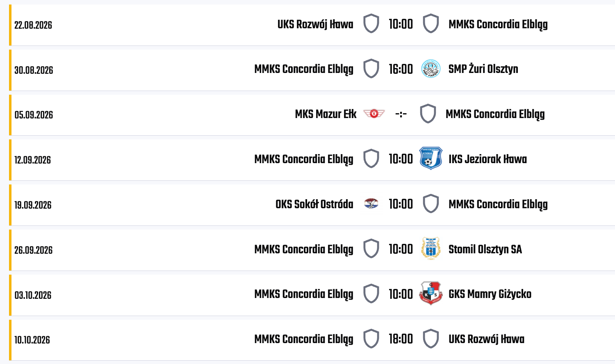Screen dimensions: 615x364
Task: Open the 18:00 match on 10.10.2026
Action: coord(401,339)
